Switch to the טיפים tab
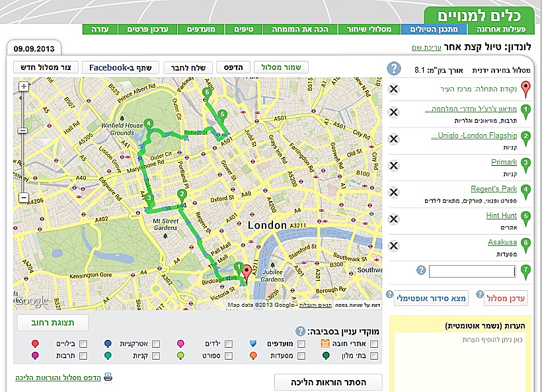The height and width of the screenshot is (392, 542). click(x=243, y=29)
